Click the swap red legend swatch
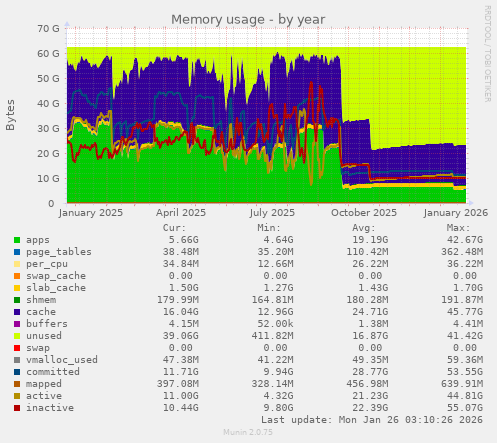Image resolution: width=497 pixels, height=443 pixels. click(17, 348)
